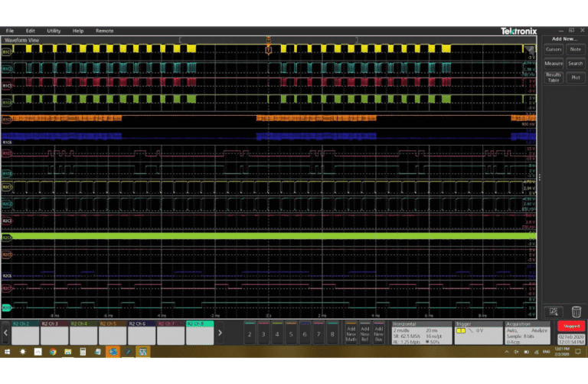Add new Cursors to the display

point(554,49)
